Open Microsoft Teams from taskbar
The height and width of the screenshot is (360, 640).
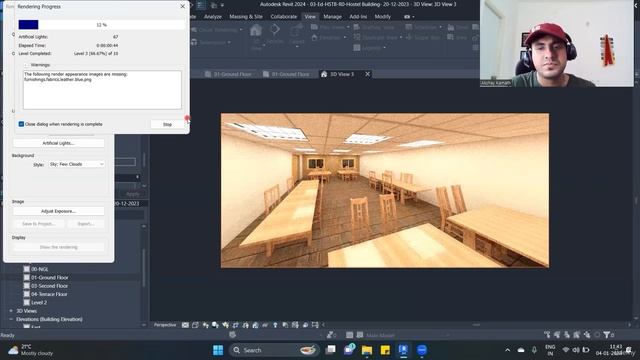(349, 350)
